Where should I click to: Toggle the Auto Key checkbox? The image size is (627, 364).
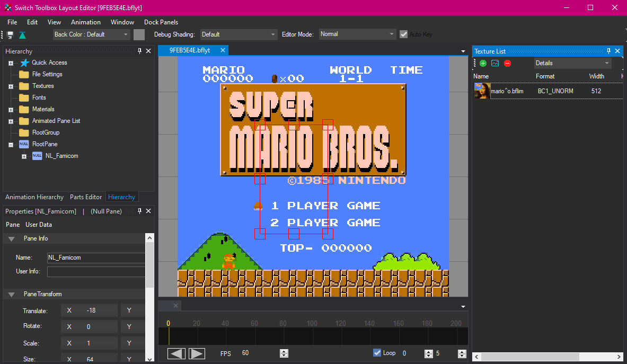(x=403, y=34)
